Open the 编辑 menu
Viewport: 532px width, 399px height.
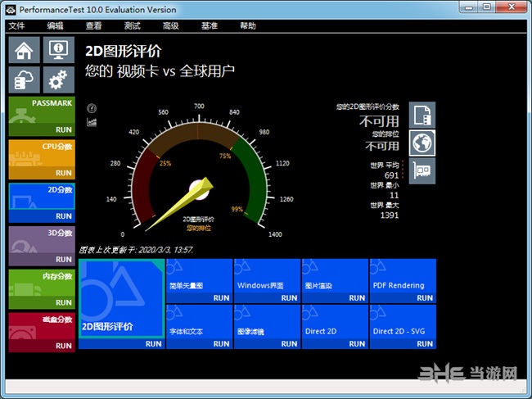tap(55, 25)
